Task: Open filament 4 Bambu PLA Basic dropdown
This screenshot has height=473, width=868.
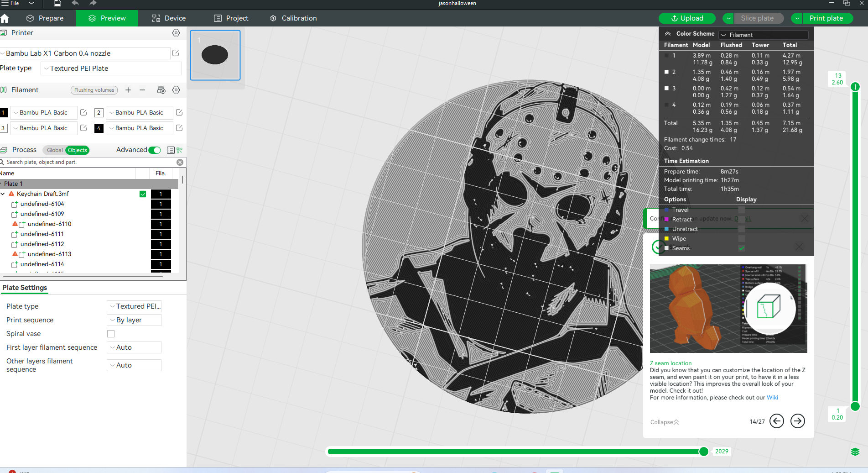Action: click(x=139, y=128)
